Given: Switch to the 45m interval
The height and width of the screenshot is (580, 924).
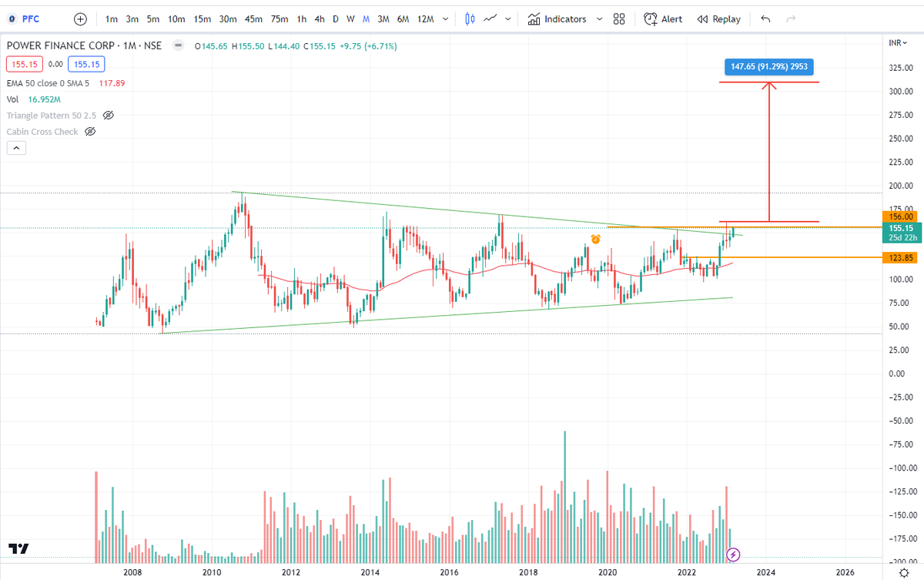Looking at the screenshot, I should coord(253,18).
